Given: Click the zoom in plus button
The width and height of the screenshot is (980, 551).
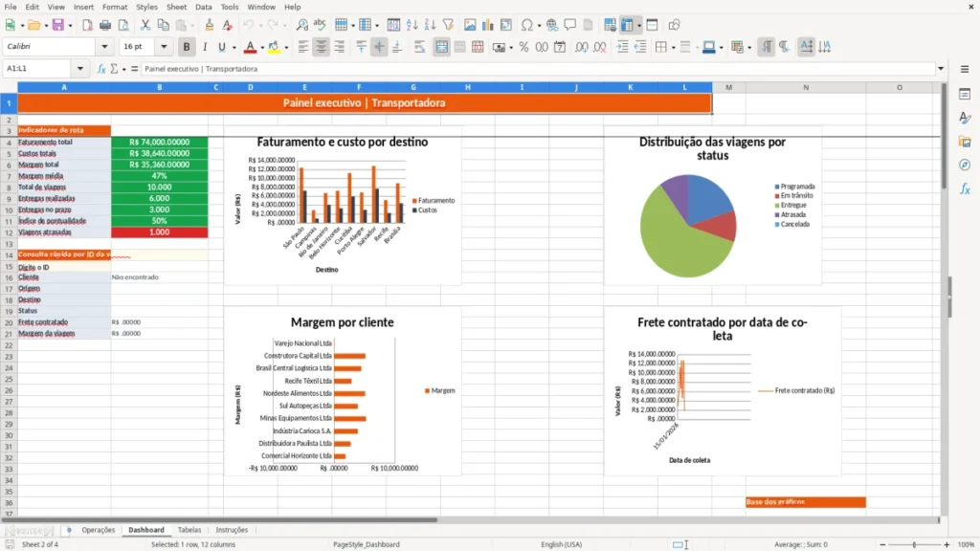Looking at the screenshot, I should click(947, 544).
